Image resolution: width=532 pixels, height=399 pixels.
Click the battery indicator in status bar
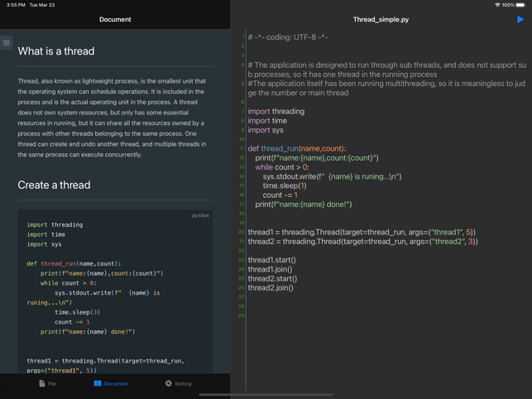[520, 5]
